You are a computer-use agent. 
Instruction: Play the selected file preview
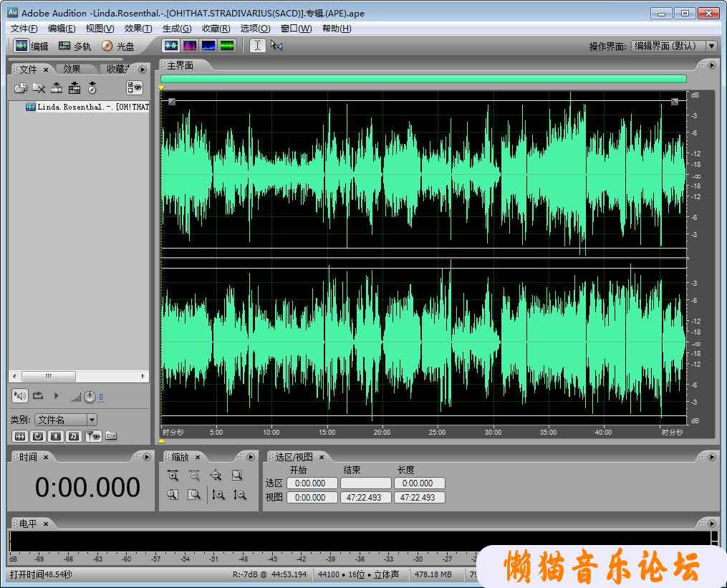(56, 395)
